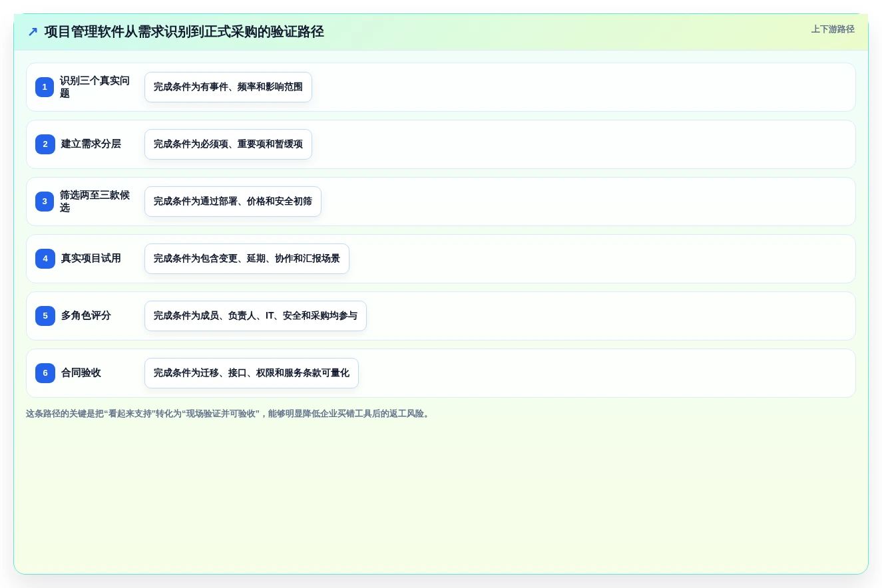The image size is (882, 588).
Task: Select the step title 筛选两至三款候选
Action: point(95,202)
